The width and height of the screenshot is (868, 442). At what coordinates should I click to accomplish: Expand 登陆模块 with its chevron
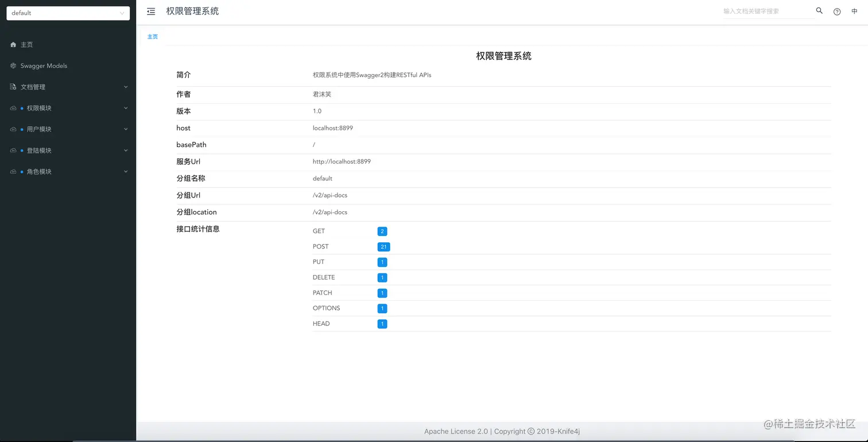coord(126,151)
